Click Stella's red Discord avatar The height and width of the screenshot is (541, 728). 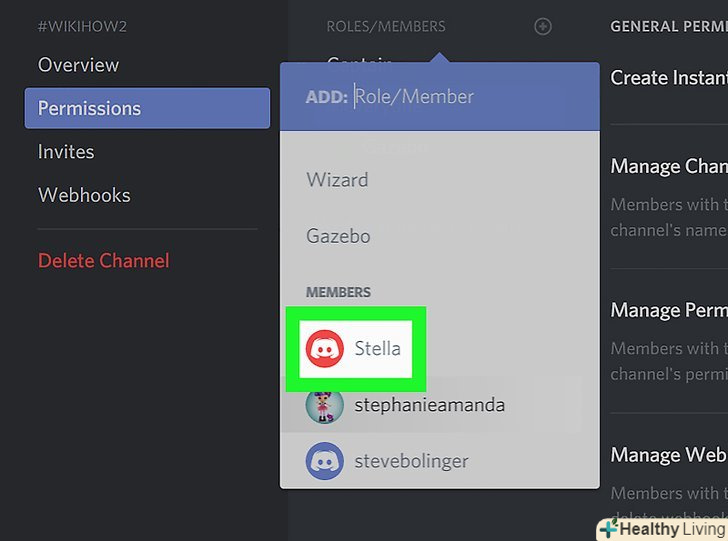[x=325, y=349]
